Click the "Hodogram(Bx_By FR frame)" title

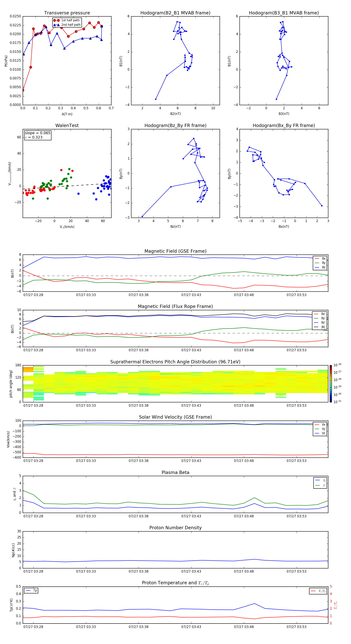284,125
